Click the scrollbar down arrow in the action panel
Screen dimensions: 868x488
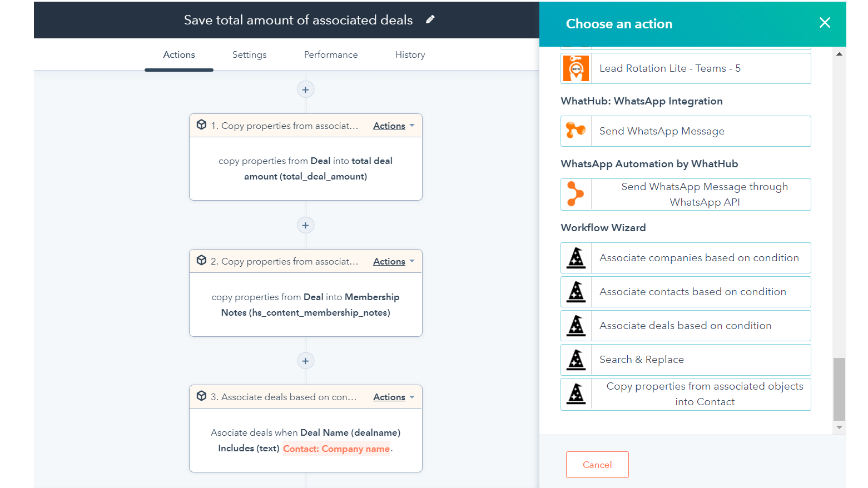pos(839,427)
